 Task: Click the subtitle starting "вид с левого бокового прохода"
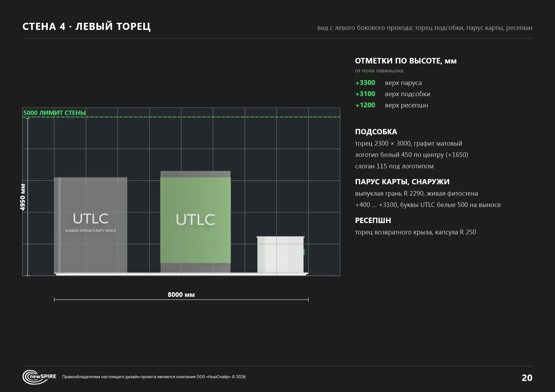click(425, 28)
